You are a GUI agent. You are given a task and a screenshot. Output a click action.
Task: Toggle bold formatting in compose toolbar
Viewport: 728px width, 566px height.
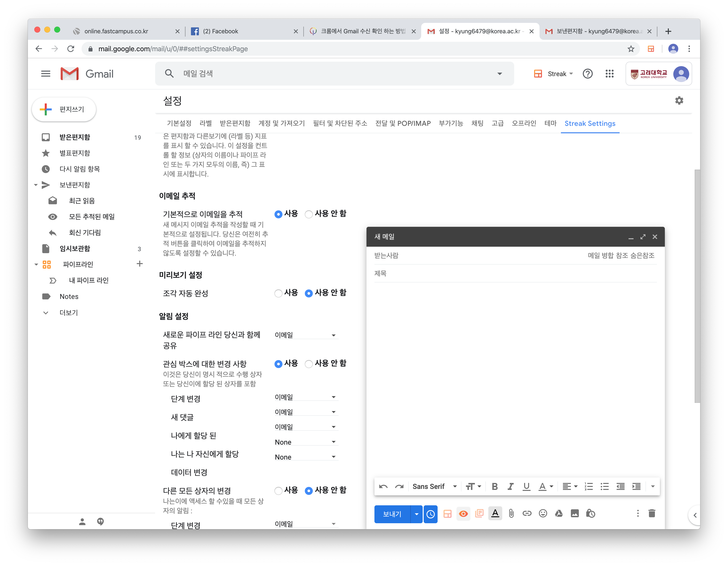[x=495, y=487]
